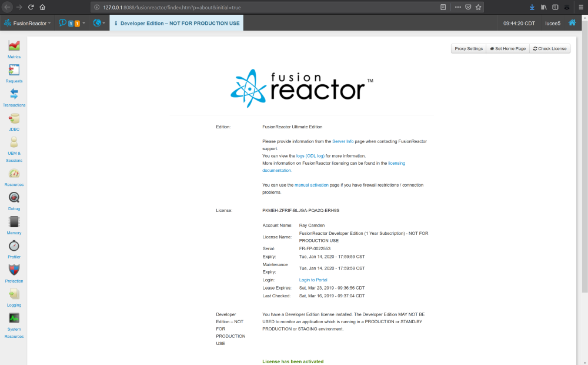This screenshot has width=588, height=365.
Task: Click the license key PKMEH-ZFRIF-BLJGA-PQA2Q-ERH9S
Action: click(300, 211)
